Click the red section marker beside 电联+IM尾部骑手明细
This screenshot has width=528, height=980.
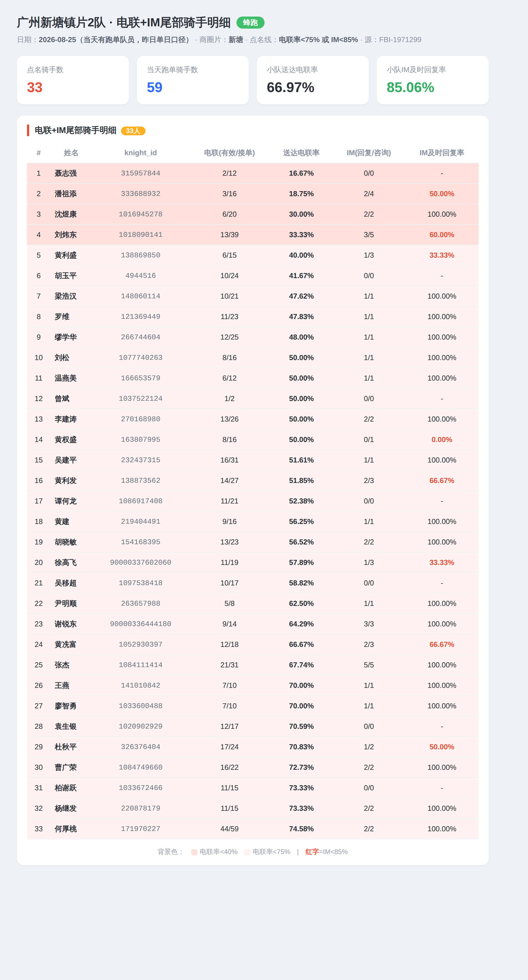28,130
